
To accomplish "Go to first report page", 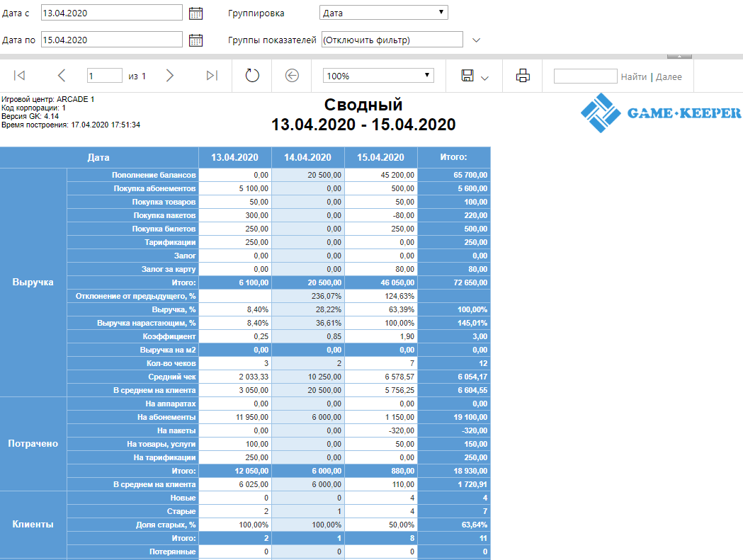I will tap(19, 75).
